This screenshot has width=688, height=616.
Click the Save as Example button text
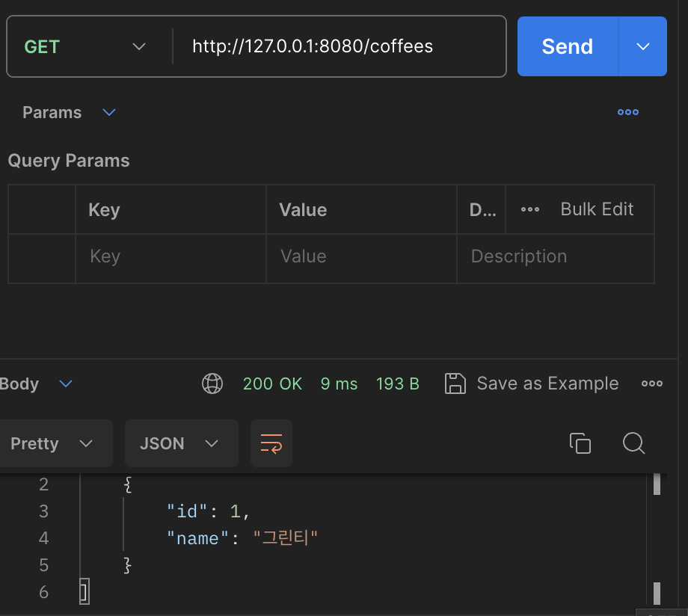click(547, 384)
